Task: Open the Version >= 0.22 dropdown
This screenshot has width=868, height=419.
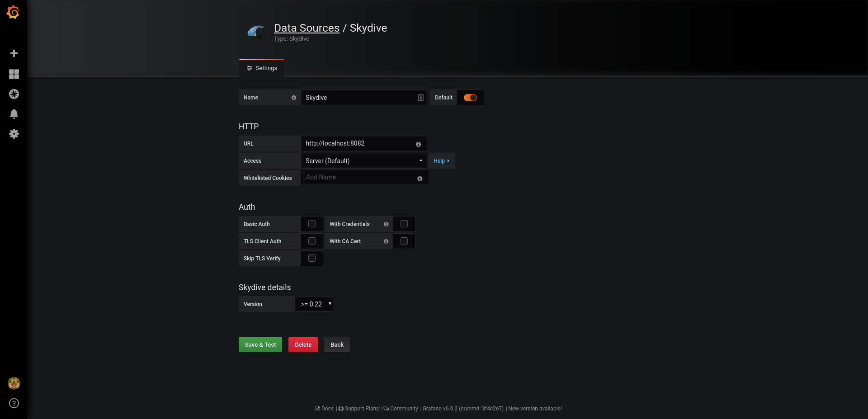Action: point(315,304)
